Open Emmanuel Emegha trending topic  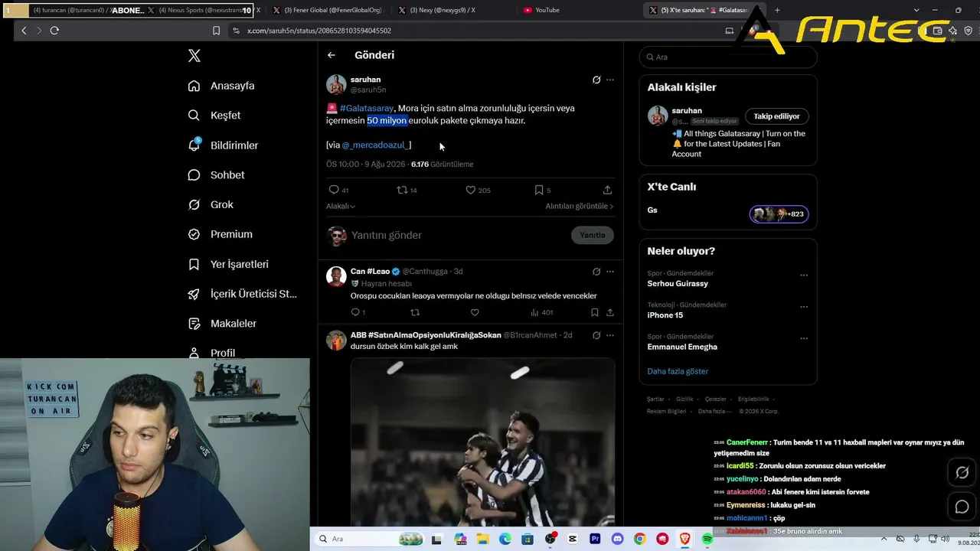click(682, 347)
